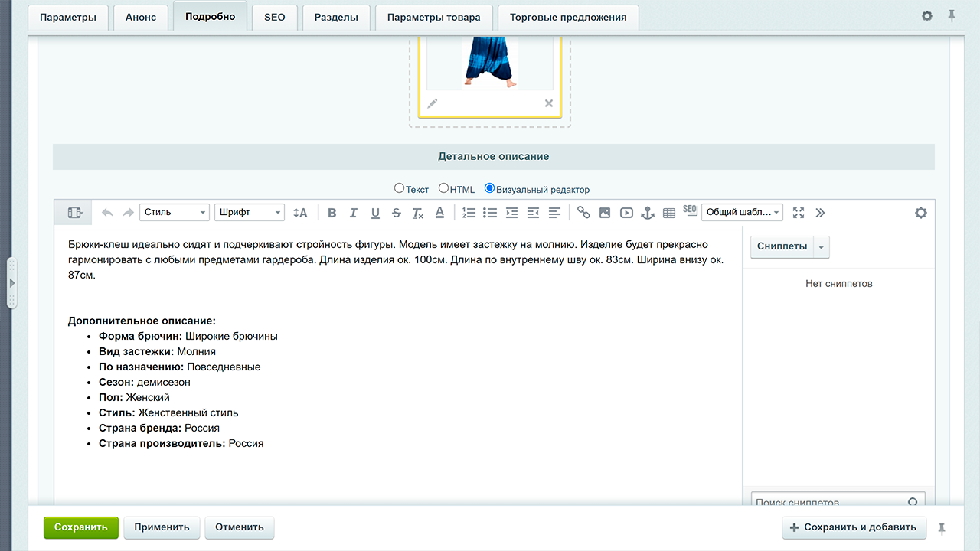Insert a hyperlink via link icon
This screenshot has height=551, width=980.
pos(583,213)
